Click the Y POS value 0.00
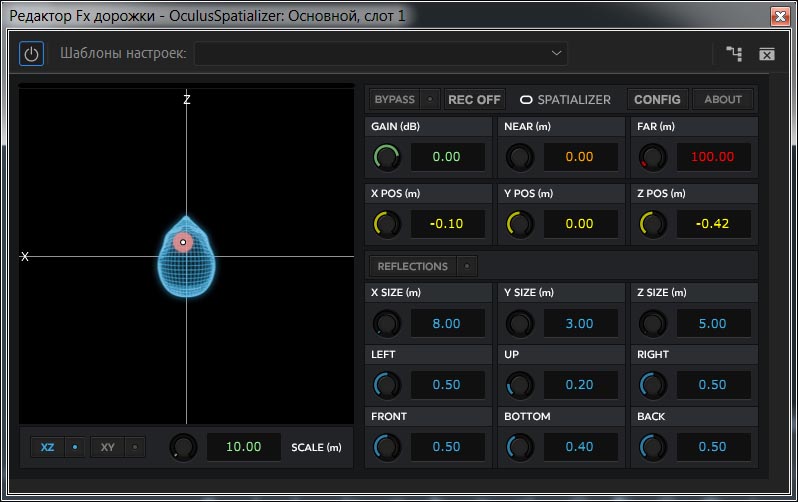 (x=580, y=224)
